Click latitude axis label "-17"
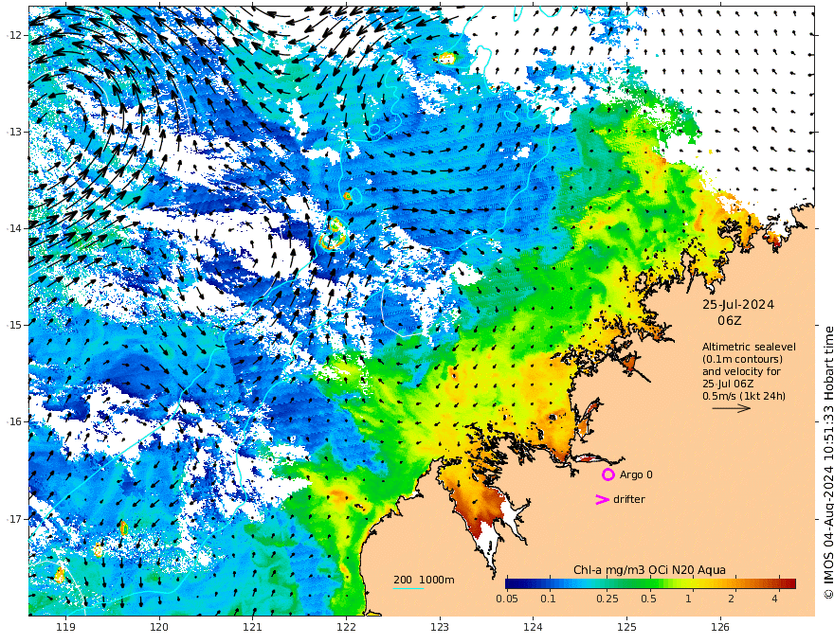Image resolution: width=834 pixels, height=644 pixels. tap(14, 518)
